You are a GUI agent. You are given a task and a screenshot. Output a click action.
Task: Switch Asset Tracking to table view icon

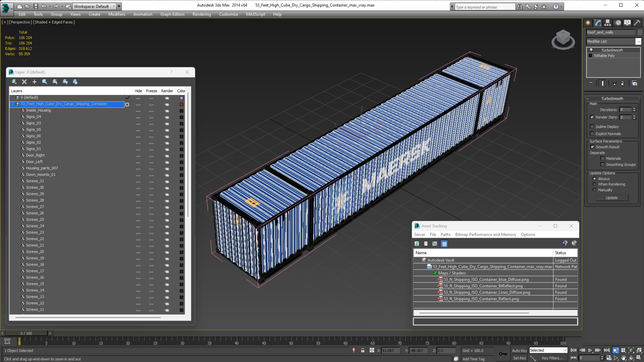tap(444, 244)
